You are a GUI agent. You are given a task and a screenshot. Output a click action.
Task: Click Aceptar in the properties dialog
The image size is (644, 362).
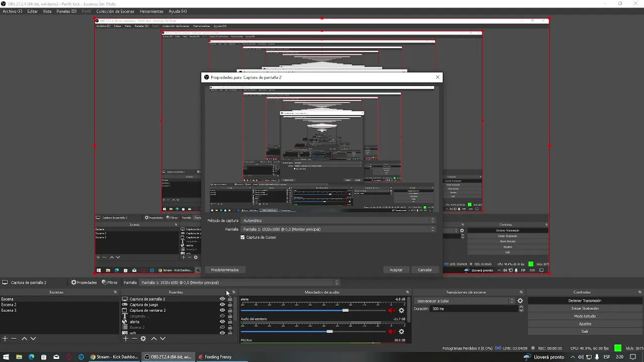click(x=396, y=270)
